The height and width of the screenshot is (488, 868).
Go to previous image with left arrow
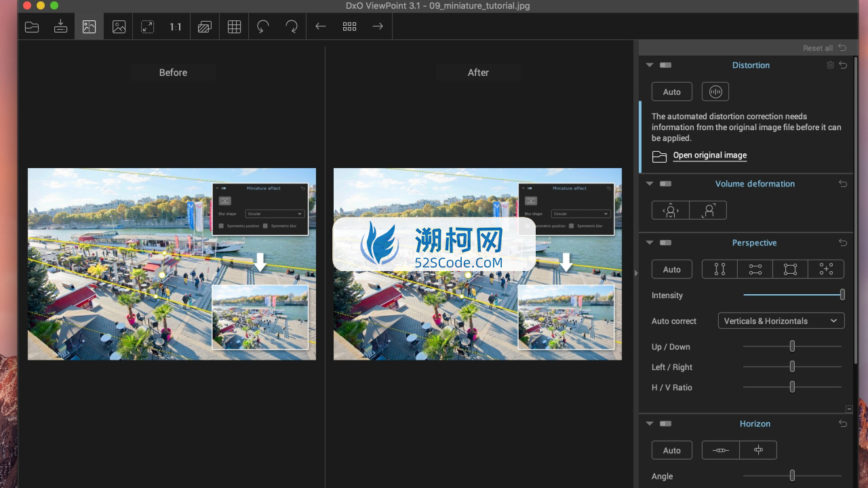click(321, 26)
